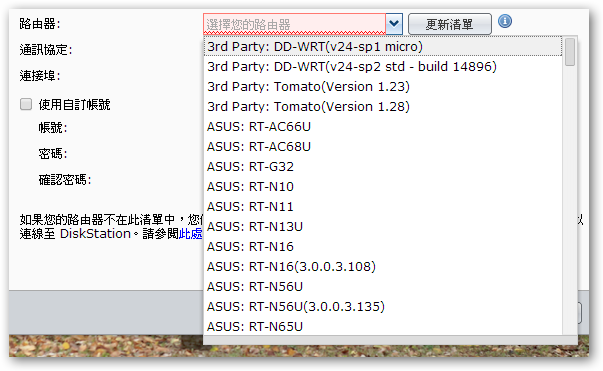Choose the plain ASUS: RT-N16 entry
The width and height of the screenshot is (603, 371).
click(x=383, y=246)
